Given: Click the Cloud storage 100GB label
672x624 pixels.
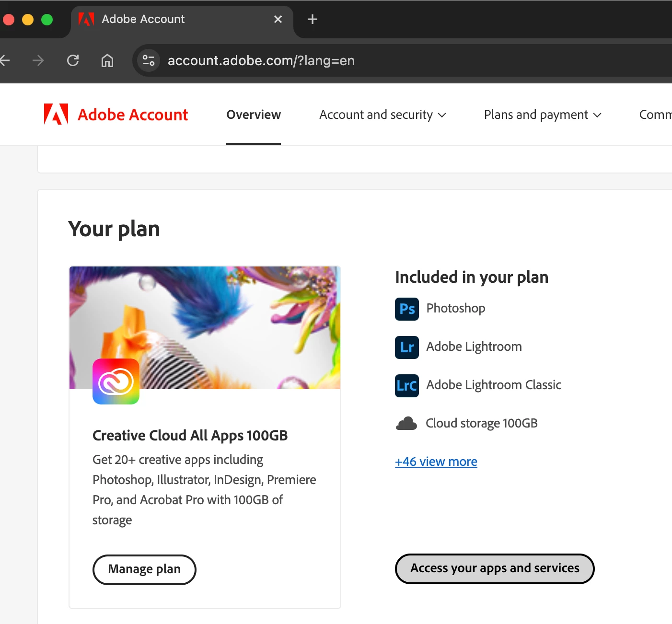Looking at the screenshot, I should (x=482, y=423).
